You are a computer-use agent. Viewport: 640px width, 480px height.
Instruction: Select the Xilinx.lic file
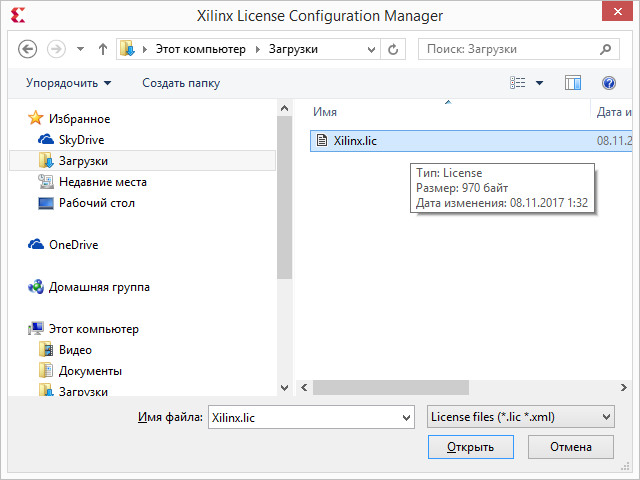(x=471, y=141)
